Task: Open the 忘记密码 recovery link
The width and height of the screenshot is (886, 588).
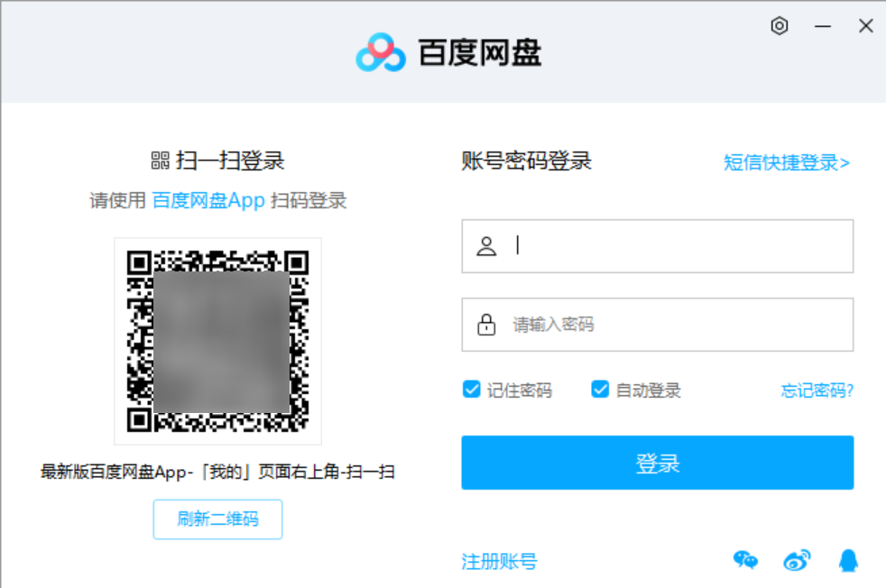Action: [x=816, y=390]
